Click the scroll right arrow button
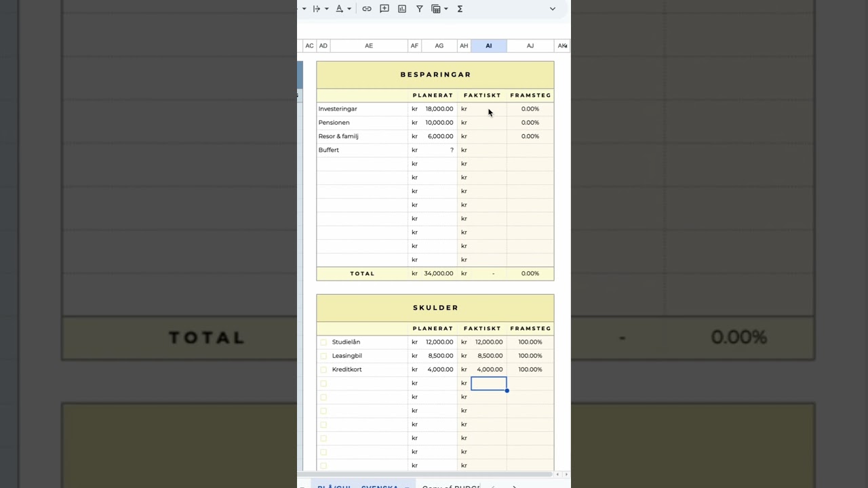 (x=567, y=474)
